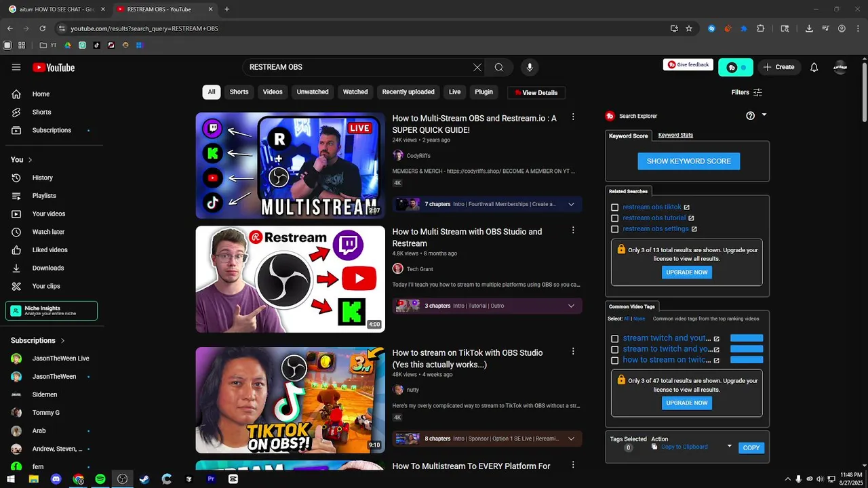Expand the 3 chapters row
The height and width of the screenshot is (488, 868).
(x=487, y=306)
